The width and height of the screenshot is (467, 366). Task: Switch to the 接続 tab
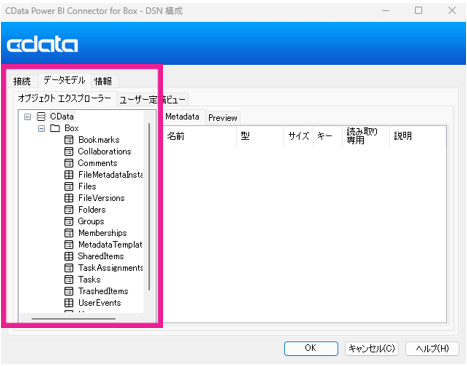[x=22, y=81]
